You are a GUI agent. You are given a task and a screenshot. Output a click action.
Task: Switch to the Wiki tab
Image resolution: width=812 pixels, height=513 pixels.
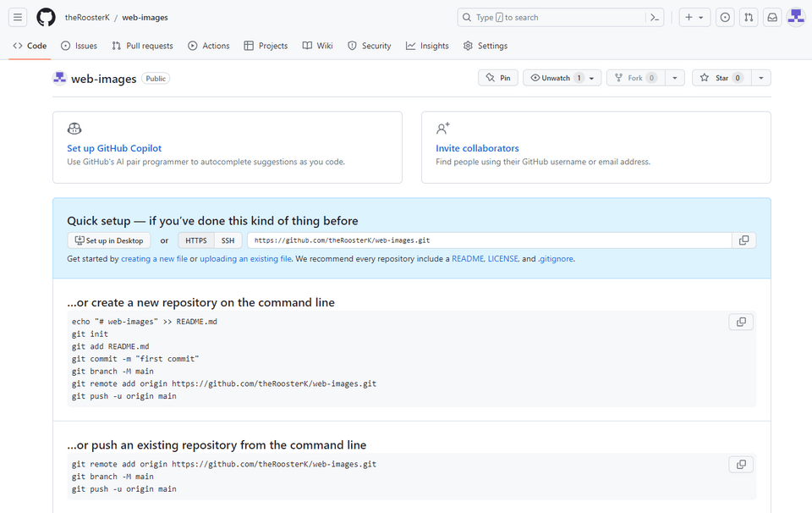pyautogui.click(x=317, y=46)
